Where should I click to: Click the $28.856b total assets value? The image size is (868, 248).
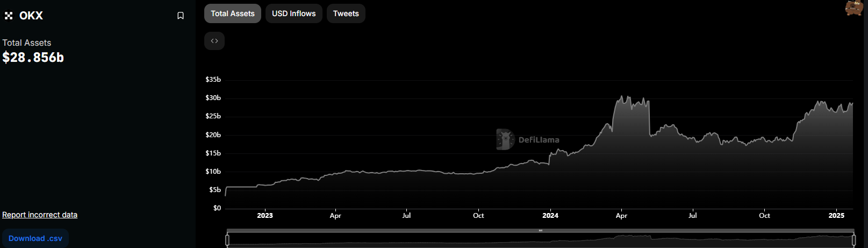pyautogui.click(x=33, y=58)
